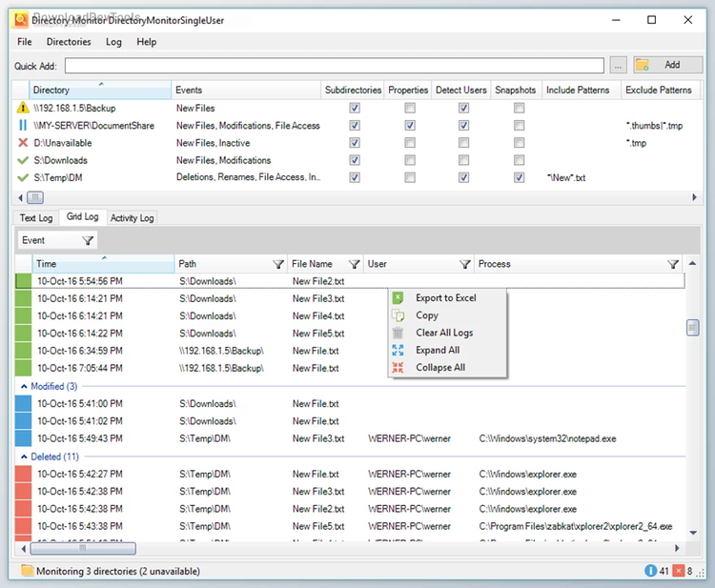The image size is (715, 588).
Task: Open the Log menu
Action: pos(113,42)
